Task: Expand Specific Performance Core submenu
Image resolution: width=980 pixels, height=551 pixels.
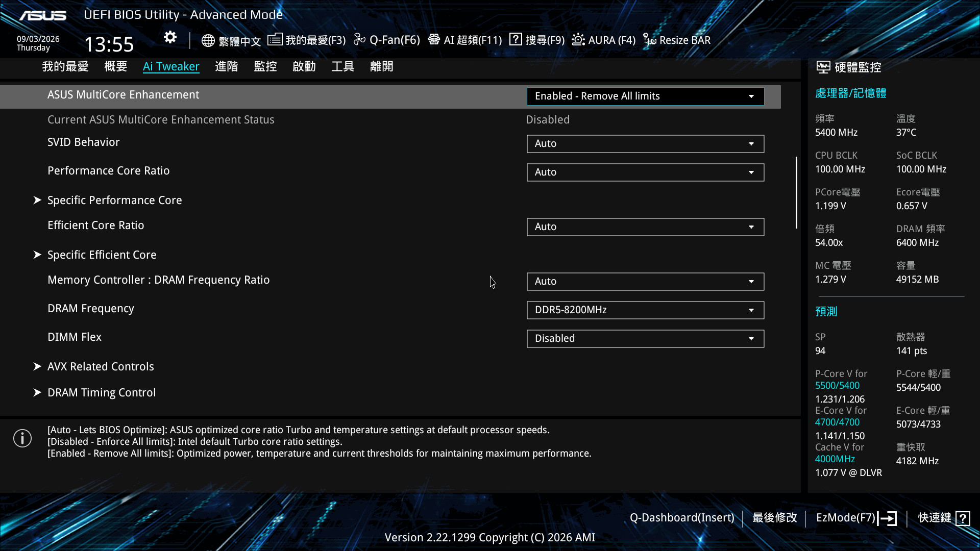Action: coord(114,200)
